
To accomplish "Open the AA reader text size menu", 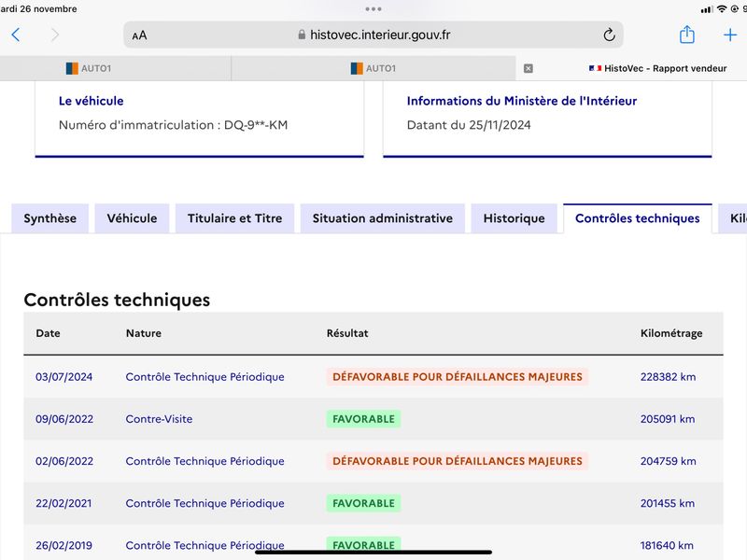I will [x=139, y=35].
